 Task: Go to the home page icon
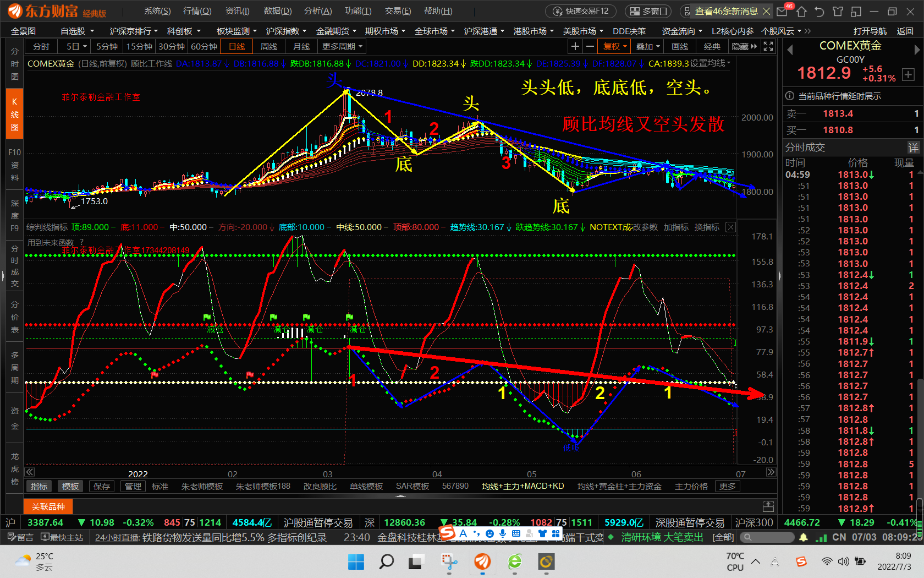(801, 11)
